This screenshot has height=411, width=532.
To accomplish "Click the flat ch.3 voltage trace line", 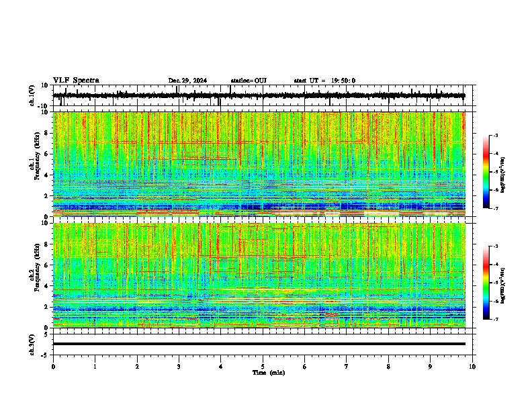I will [x=259, y=344].
